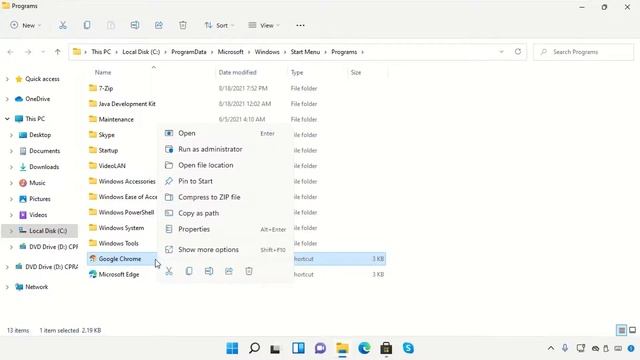
Task: Select Music in navigation pane
Action: tap(37, 183)
